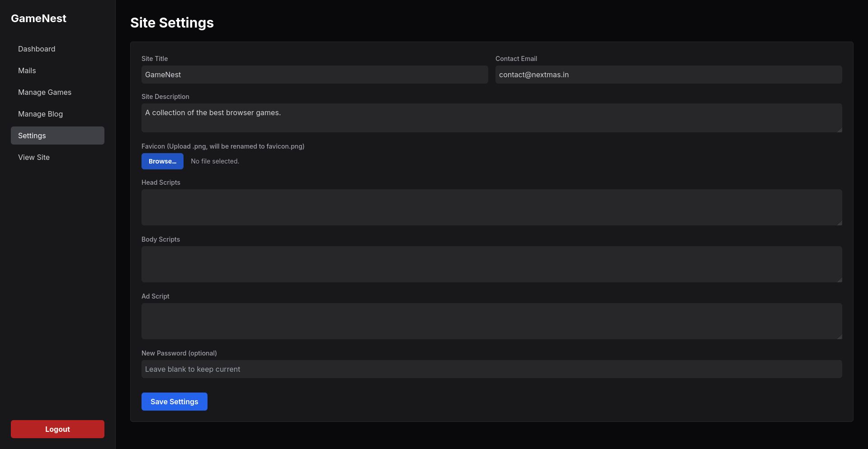The width and height of the screenshot is (868, 449).
Task: Open View Site link
Action: pyautogui.click(x=34, y=157)
